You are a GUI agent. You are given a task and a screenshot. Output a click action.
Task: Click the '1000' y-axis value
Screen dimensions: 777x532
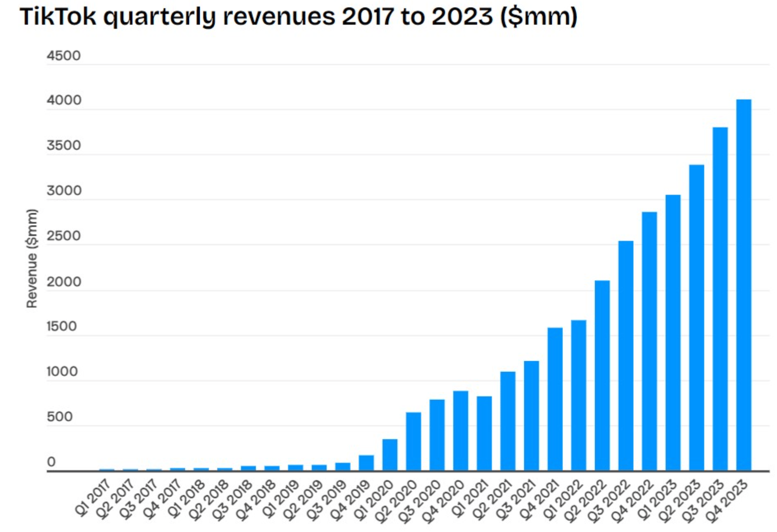click(x=62, y=371)
